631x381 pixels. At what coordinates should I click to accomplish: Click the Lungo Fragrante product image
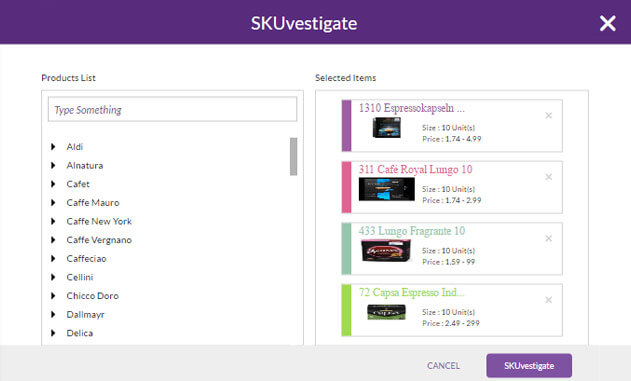point(386,250)
